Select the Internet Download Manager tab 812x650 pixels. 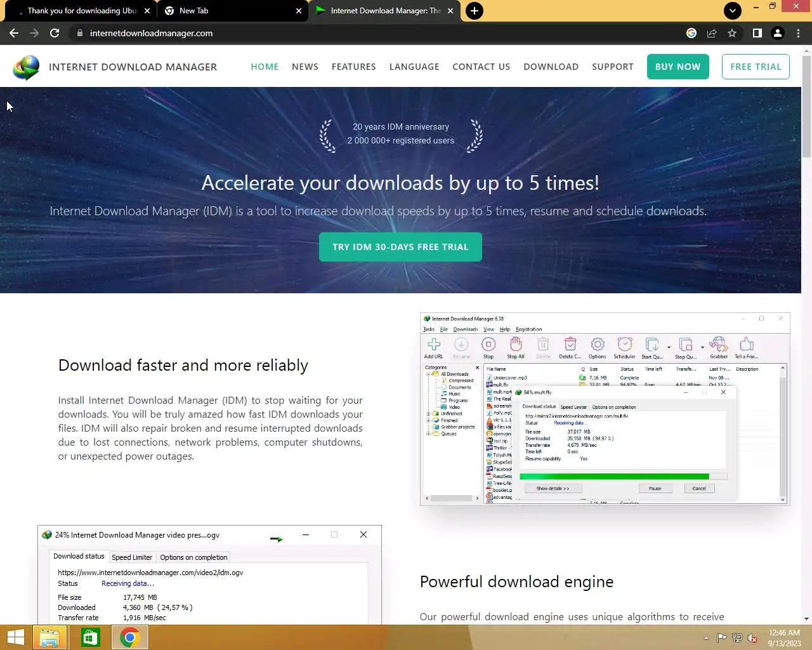[x=386, y=11]
